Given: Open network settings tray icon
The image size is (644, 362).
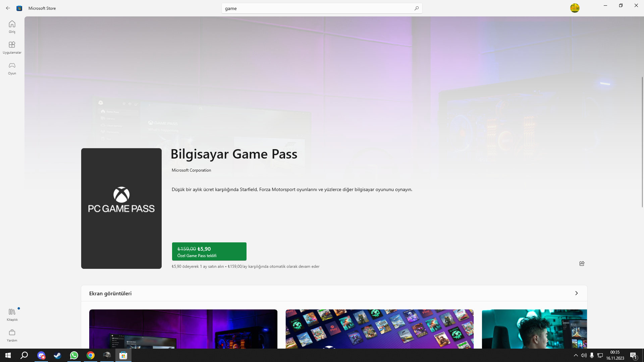Looking at the screenshot, I should pos(600,355).
